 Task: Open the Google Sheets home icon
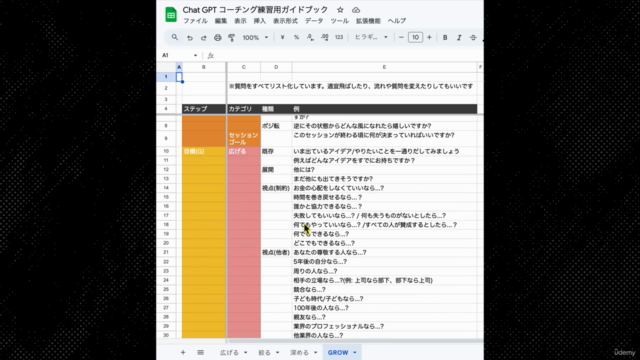(171, 15)
